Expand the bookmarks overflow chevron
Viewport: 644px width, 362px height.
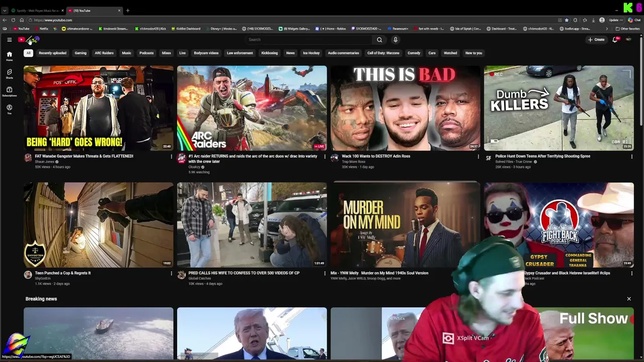click(607, 29)
